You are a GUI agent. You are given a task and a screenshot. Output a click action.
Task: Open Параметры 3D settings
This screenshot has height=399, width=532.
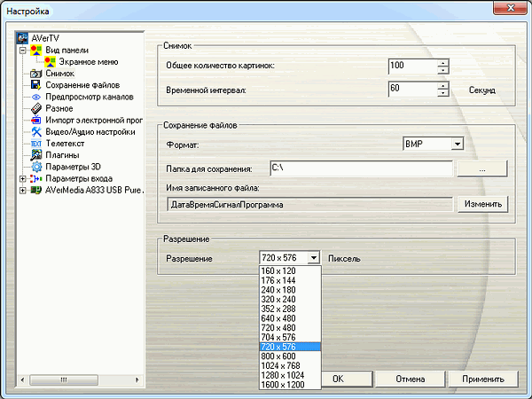(x=73, y=167)
